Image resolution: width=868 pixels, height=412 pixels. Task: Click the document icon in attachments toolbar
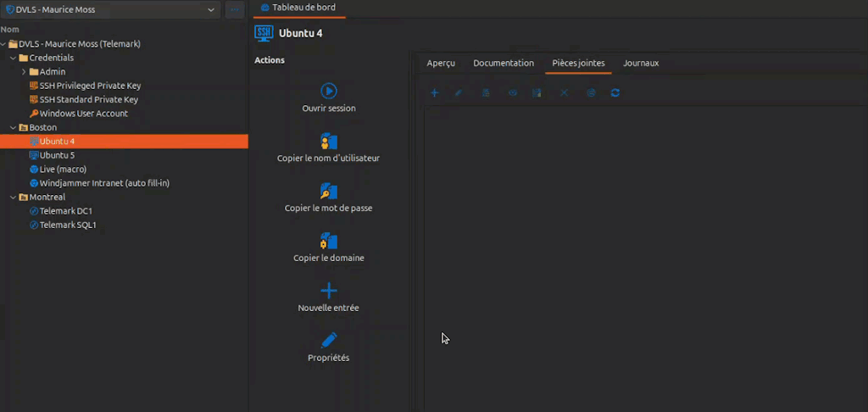pos(486,93)
